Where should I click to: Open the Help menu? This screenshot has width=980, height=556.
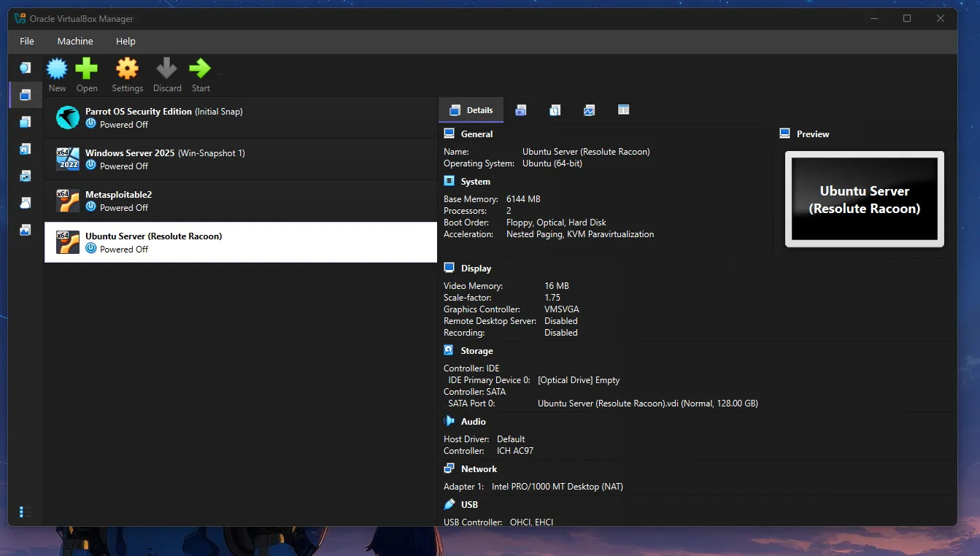click(126, 41)
